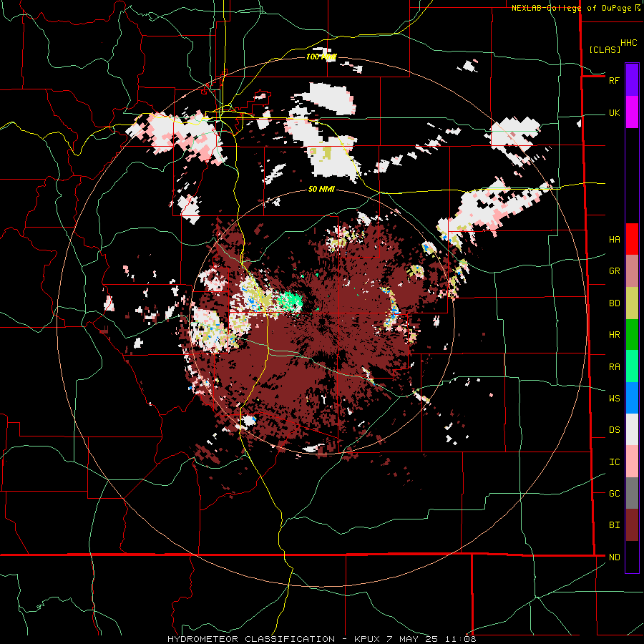Click the HR legend label
Screen dimensions: 644x644
(x=614, y=335)
